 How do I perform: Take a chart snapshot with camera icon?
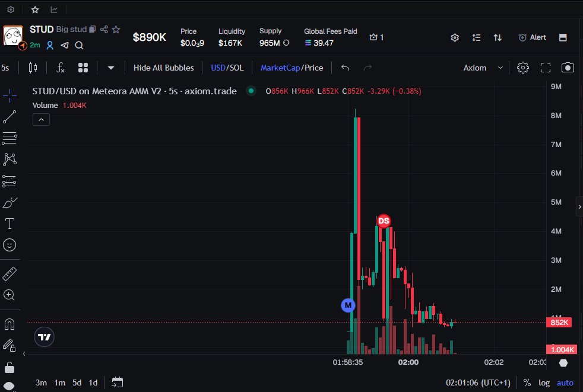point(568,68)
